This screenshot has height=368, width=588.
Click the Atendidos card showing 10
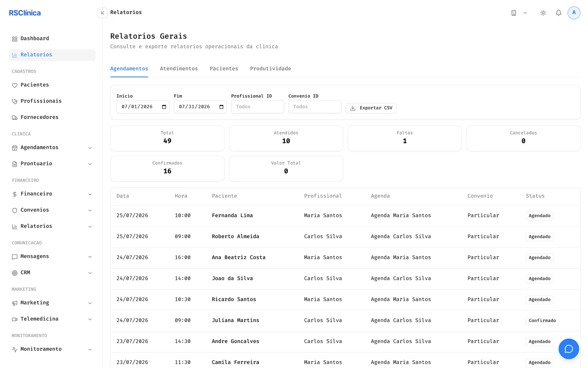[x=286, y=138]
